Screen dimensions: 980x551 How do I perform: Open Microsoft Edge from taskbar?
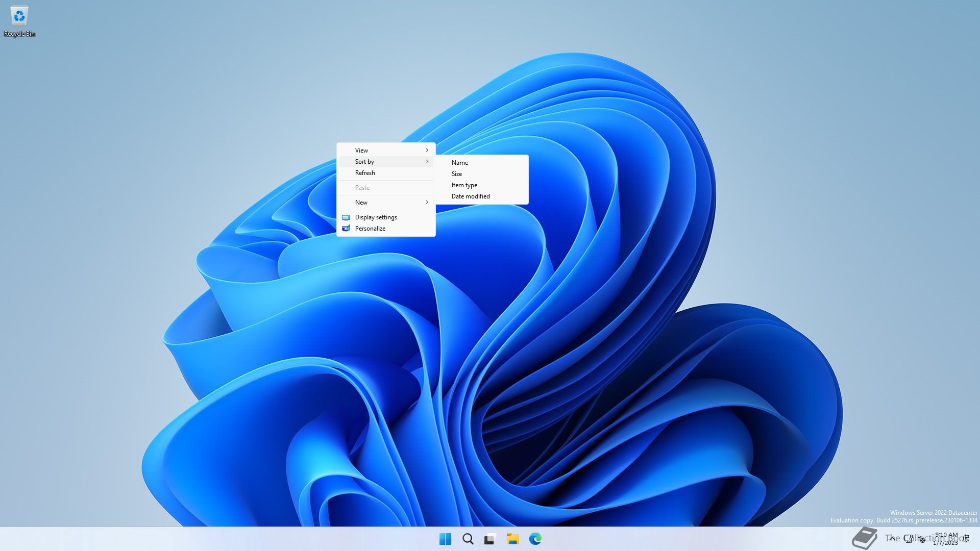pyautogui.click(x=535, y=539)
